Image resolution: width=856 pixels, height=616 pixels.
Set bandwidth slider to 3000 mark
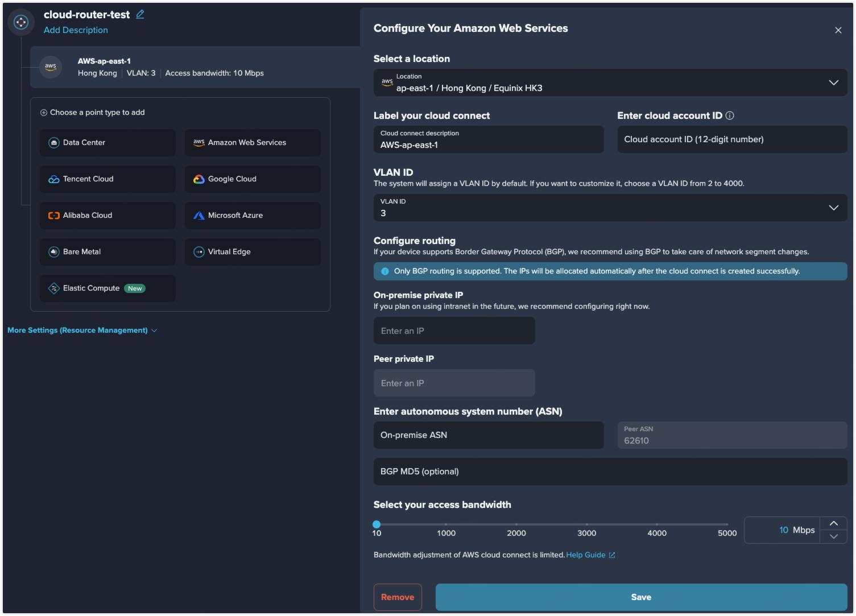[586, 524]
